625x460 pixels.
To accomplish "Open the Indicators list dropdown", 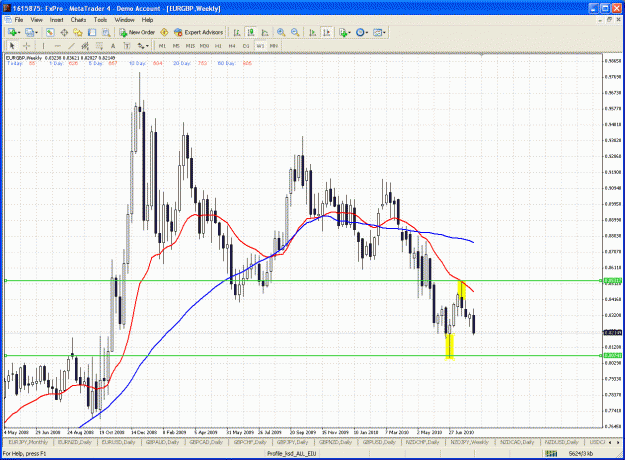I will 344,33.
